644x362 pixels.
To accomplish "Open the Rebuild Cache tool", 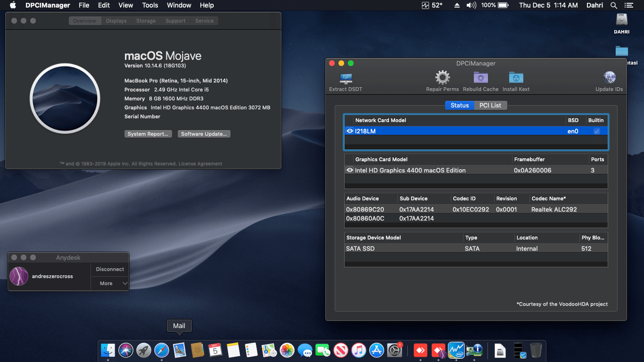I will [480, 79].
